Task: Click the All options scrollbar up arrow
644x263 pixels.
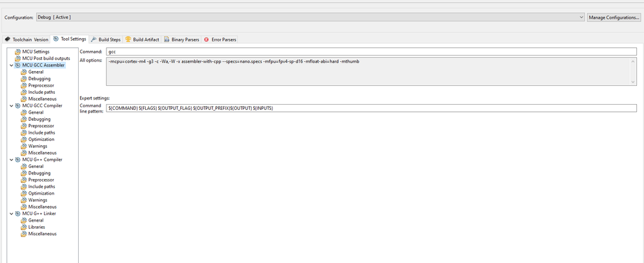Action: pyautogui.click(x=633, y=61)
